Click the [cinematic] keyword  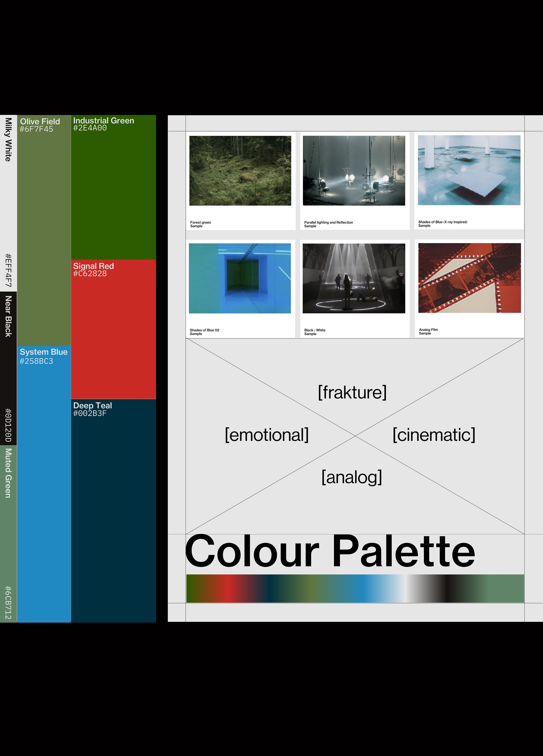click(x=434, y=435)
